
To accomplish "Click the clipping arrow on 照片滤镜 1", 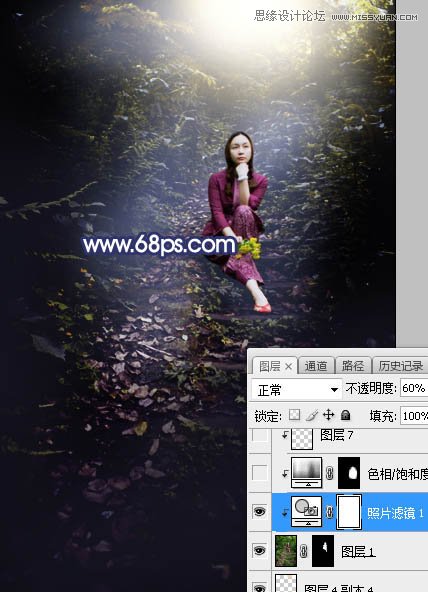I will 285,512.
